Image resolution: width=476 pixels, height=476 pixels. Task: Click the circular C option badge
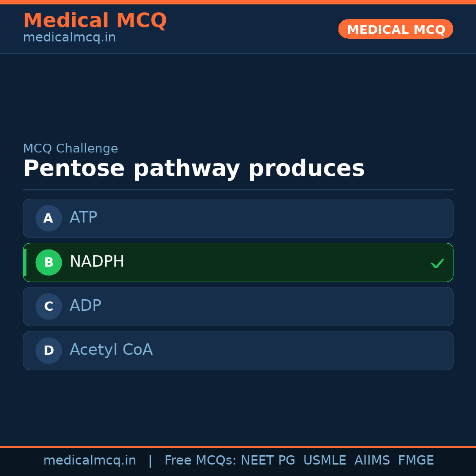(48, 306)
